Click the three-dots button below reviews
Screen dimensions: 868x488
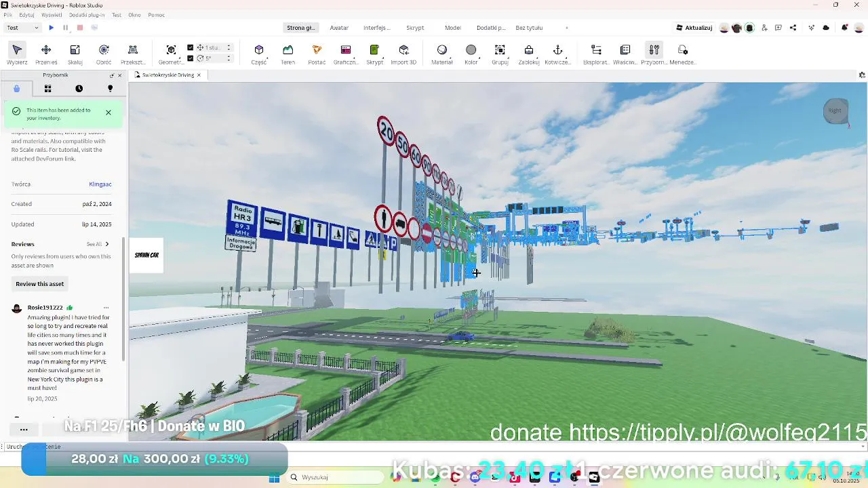(x=24, y=429)
